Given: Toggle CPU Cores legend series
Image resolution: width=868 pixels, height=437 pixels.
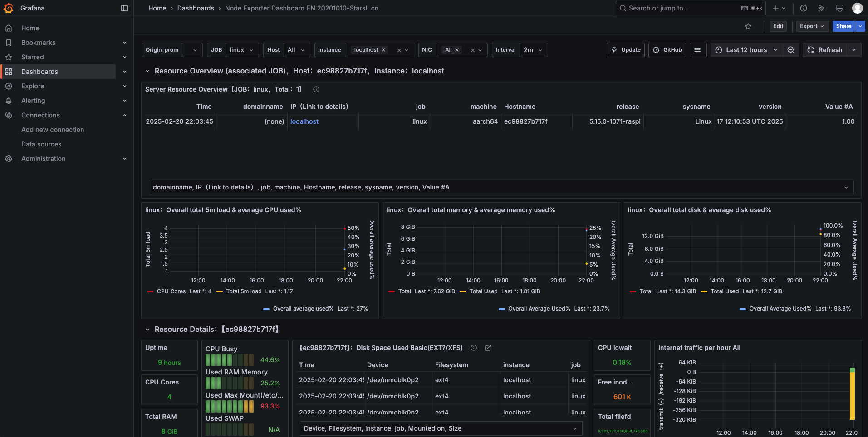Looking at the screenshot, I should click(171, 291).
